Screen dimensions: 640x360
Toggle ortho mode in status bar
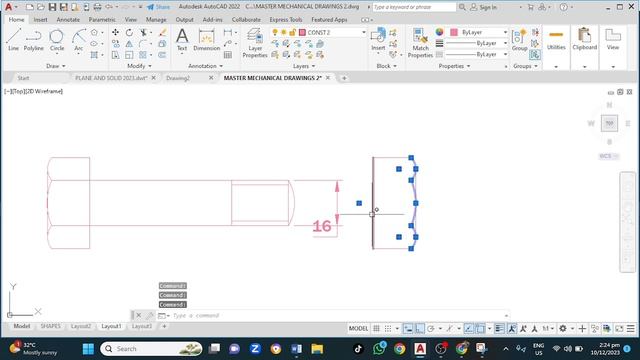click(420, 329)
